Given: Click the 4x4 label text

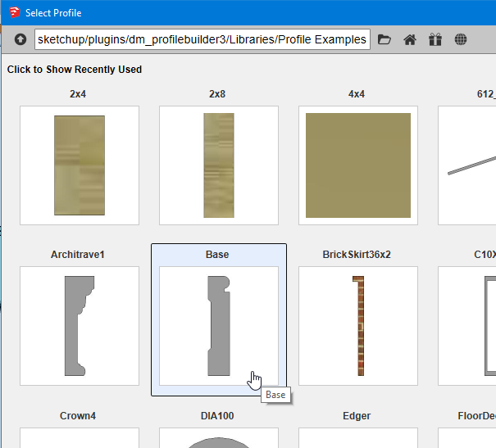Looking at the screenshot, I should tap(357, 94).
